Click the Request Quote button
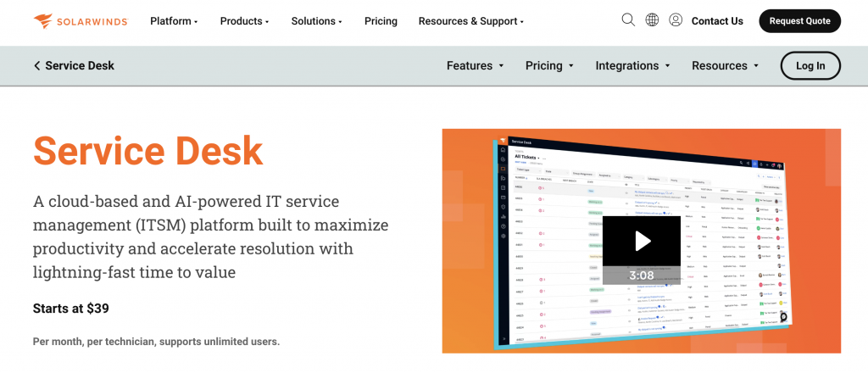 tap(800, 21)
